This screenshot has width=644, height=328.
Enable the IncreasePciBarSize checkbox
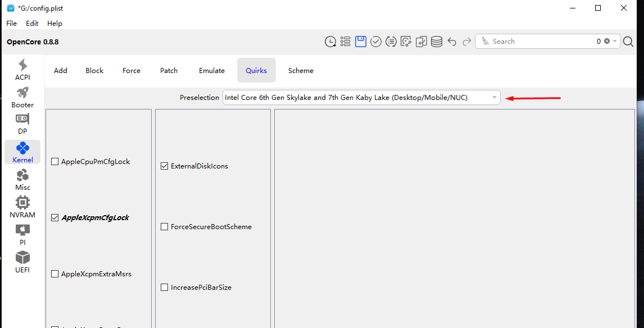(164, 288)
